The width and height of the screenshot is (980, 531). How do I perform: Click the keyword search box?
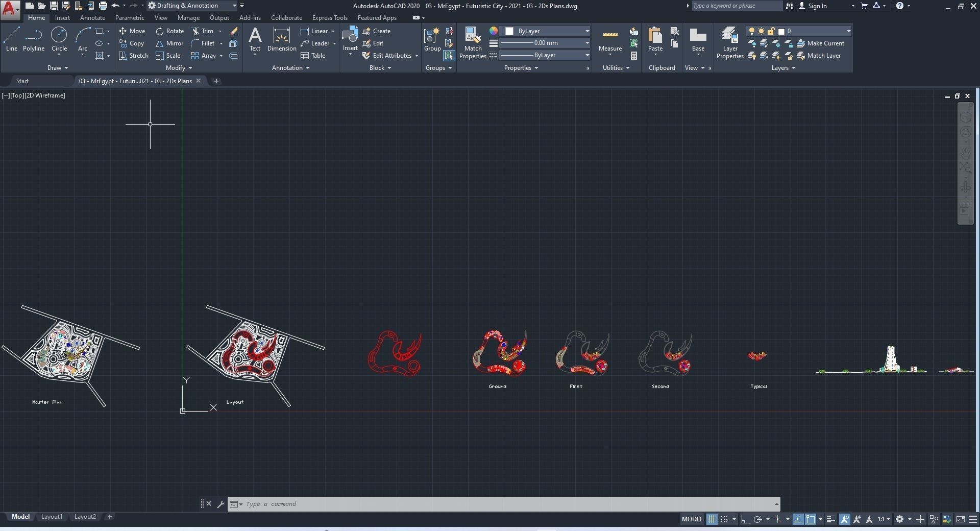(x=737, y=6)
